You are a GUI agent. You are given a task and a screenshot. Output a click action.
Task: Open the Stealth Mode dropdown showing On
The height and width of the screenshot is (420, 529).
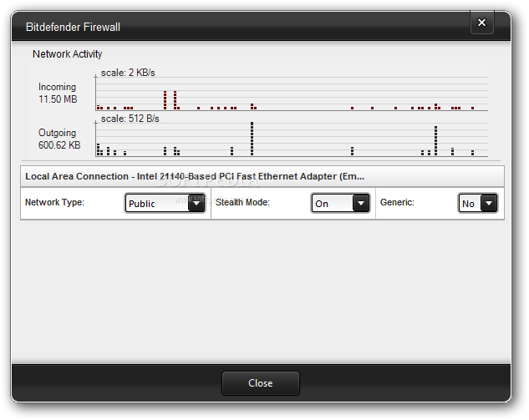(x=340, y=203)
